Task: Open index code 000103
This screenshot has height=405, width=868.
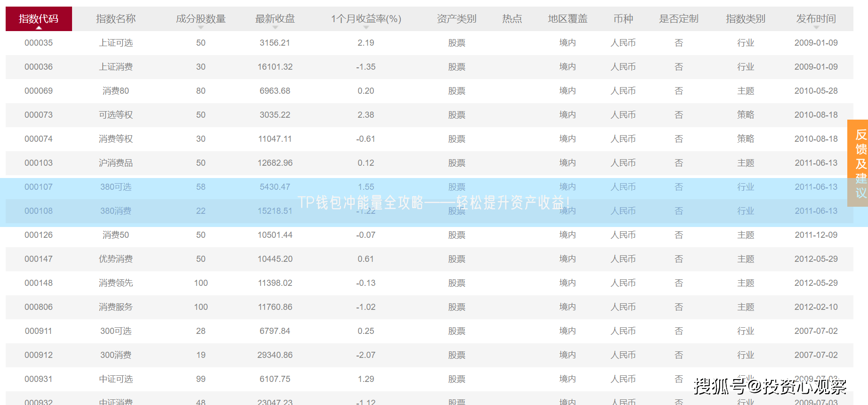Action: (39, 163)
